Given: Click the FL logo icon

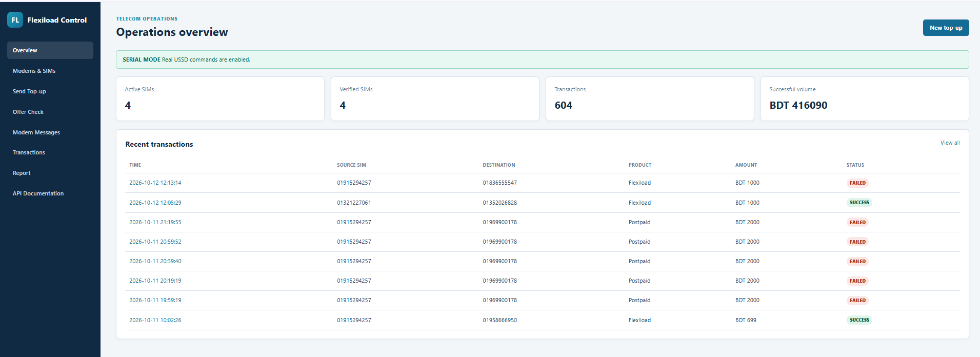Looking at the screenshot, I should pos(15,20).
